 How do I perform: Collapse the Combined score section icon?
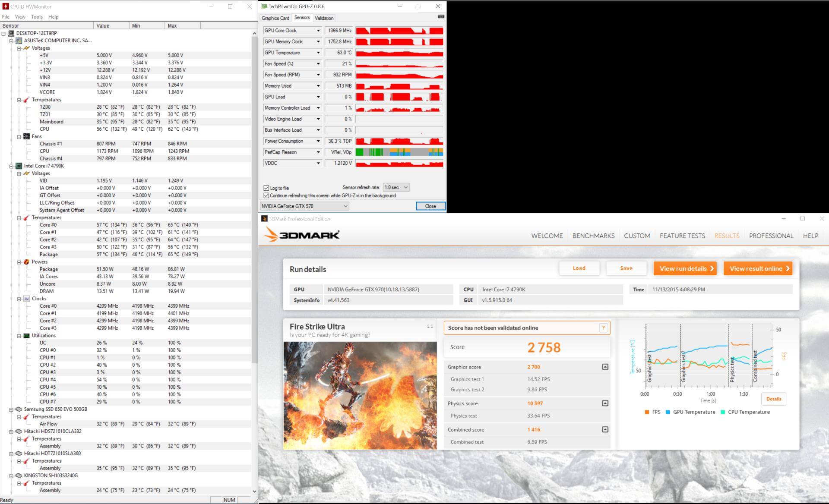605,429
